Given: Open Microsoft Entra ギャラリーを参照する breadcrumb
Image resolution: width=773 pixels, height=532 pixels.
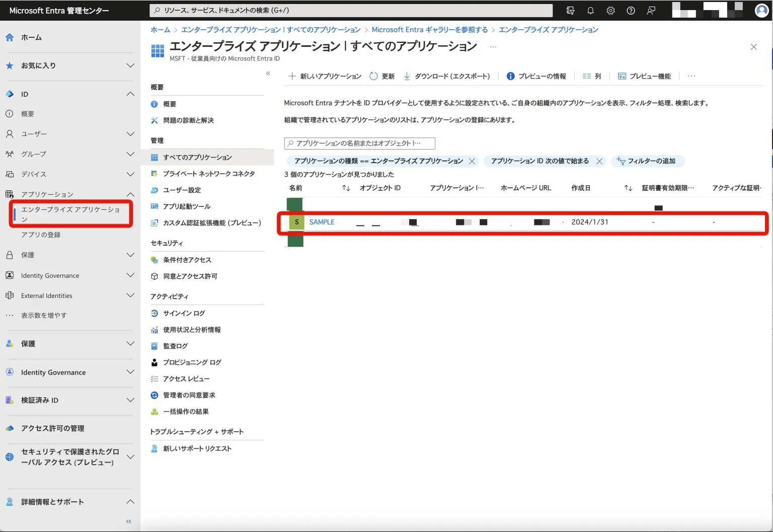Looking at the screenshot, I should pos(430,30).
